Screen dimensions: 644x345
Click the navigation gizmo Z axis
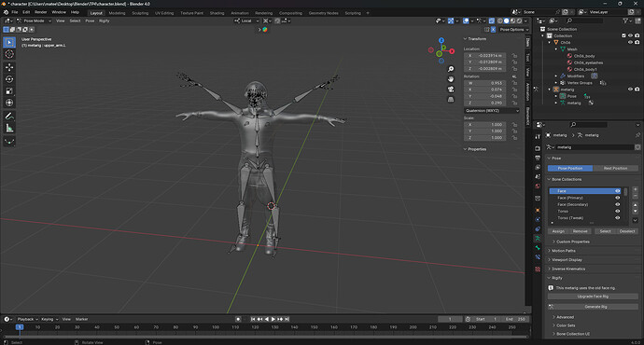[441, 40]
